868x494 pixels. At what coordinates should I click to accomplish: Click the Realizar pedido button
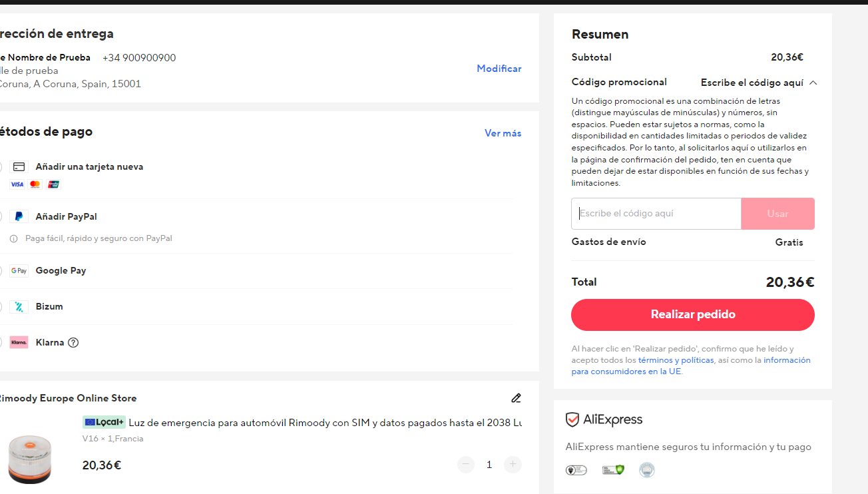coord(693,315)
